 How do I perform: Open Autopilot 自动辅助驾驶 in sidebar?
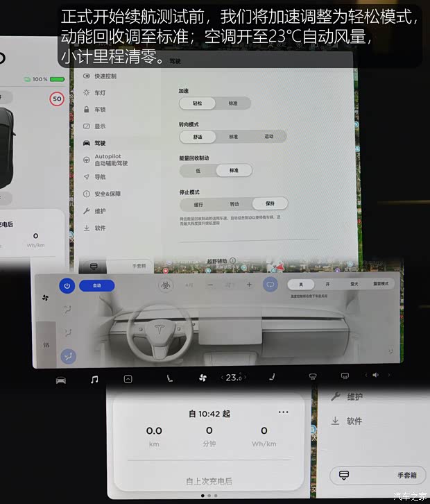pos(105,160)
